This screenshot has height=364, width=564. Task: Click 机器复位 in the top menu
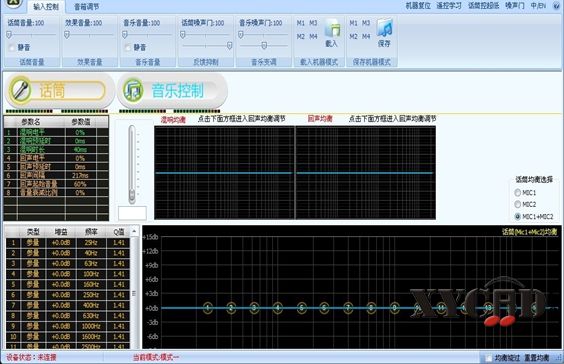click(418, 6)
